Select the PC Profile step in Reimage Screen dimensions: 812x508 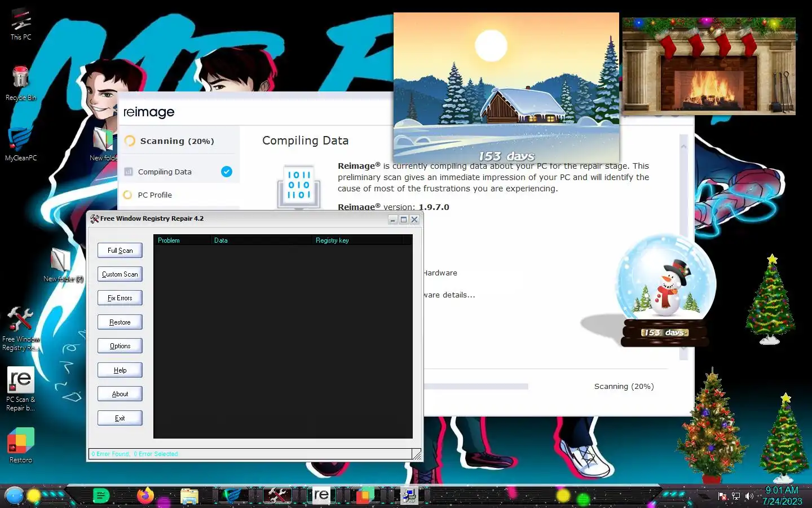pos(179,195)
